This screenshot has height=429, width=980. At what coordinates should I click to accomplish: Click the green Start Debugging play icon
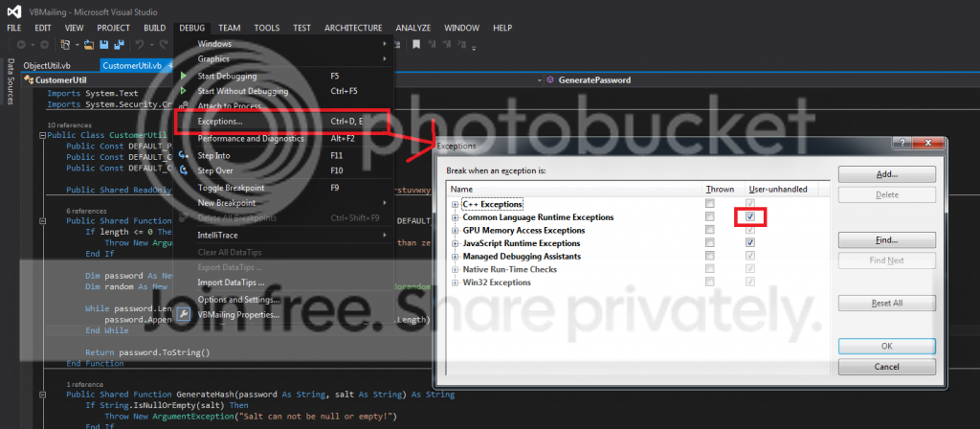coord(184,76)
